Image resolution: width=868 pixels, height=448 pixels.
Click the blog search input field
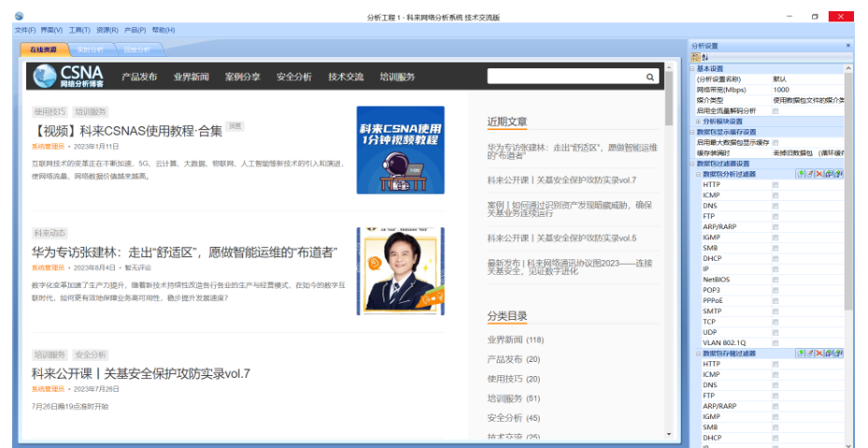click(566, 77)
